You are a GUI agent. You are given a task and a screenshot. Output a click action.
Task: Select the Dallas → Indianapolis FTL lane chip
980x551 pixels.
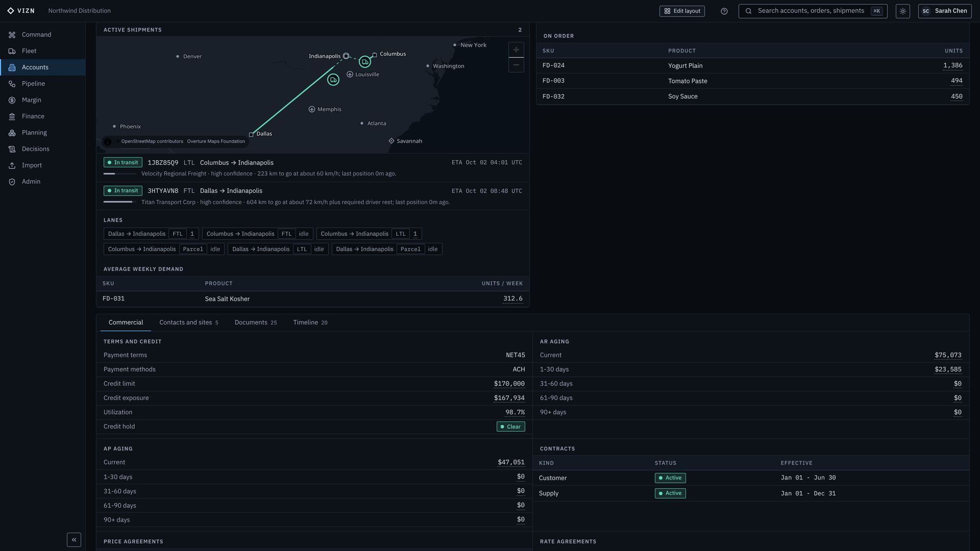click(x=151, y=234)
